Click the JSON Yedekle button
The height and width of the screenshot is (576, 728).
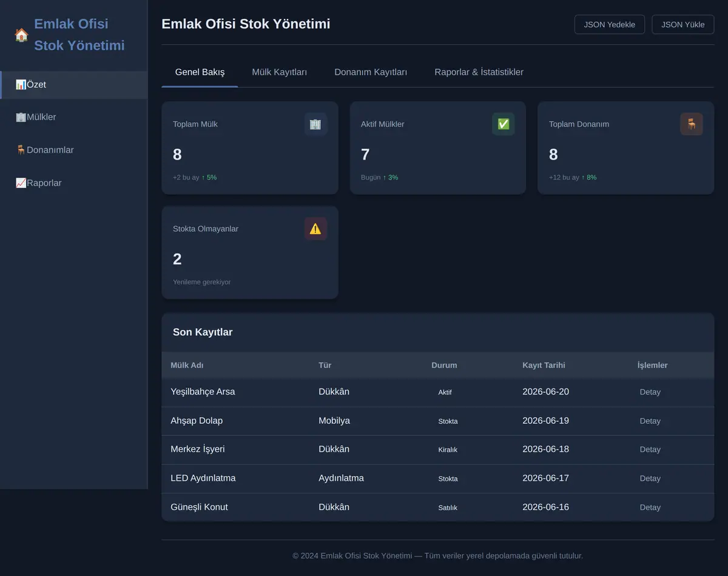tap(610, 25)
